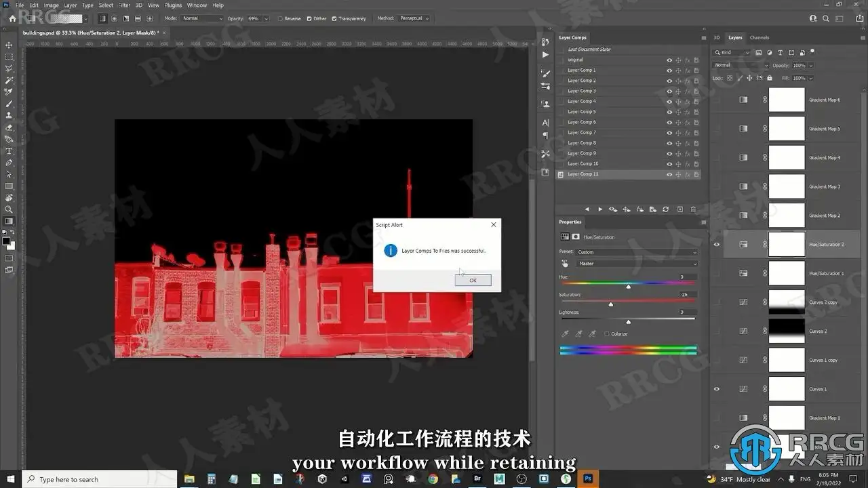Image resolution: width=868 pixels, height=488 pixels.
Task: Open the gradient Mode dropdown
Action: 202,18
